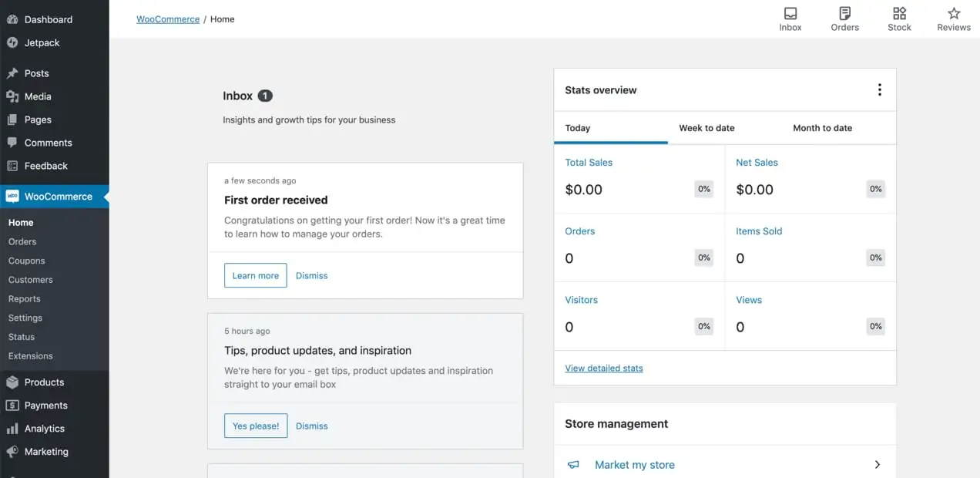The width and height of the screenshot is (980, 478).
Task: Open View detailed stats
Action: (604, 368)
